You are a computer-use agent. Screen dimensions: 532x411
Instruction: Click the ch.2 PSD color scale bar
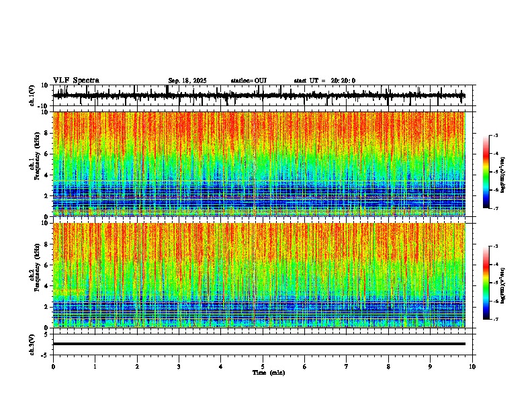(x=486, y=283)
